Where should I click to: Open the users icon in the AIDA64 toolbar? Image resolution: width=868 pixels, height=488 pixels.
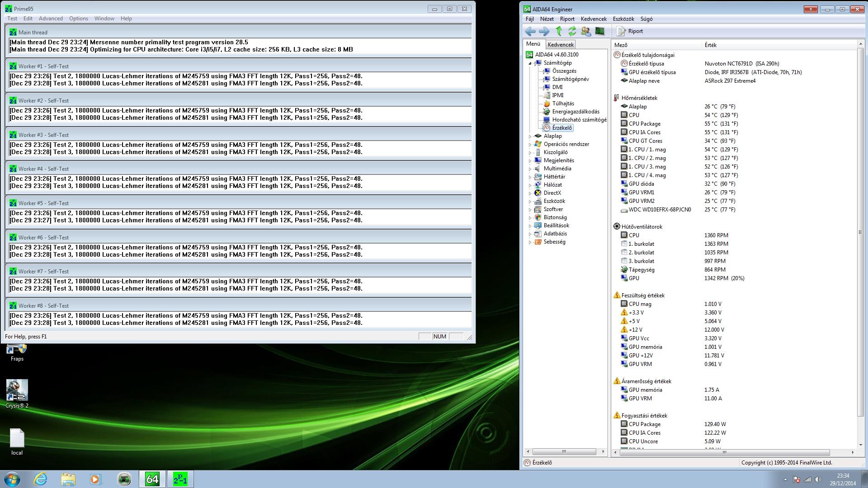click(586, 31)
